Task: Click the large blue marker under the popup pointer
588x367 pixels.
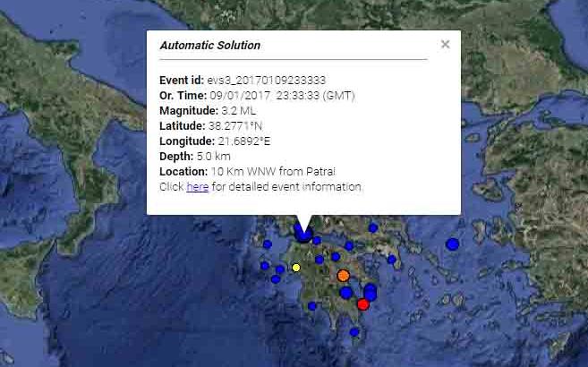Action: pos(303,235)
